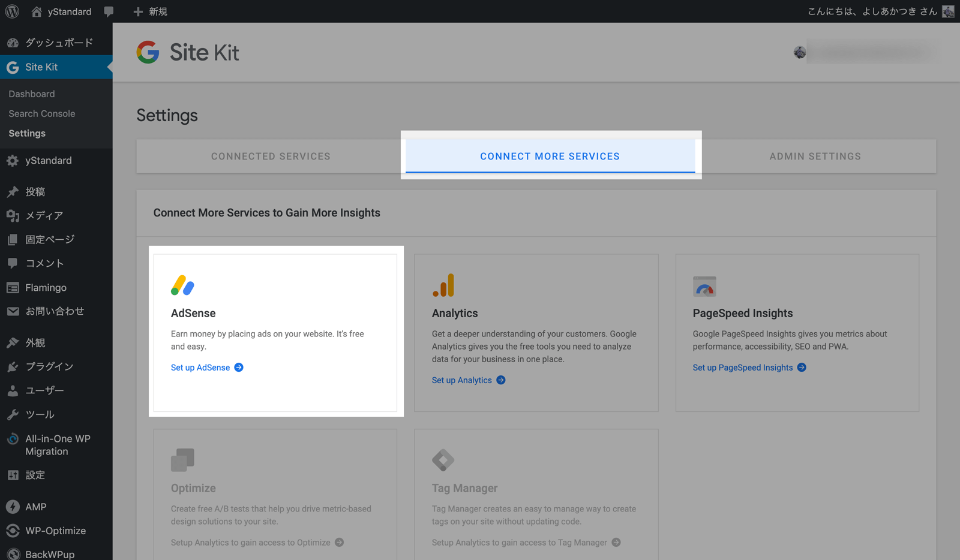
Task: Click the PageSpeed Insights gauge icon
Action: 704,286
